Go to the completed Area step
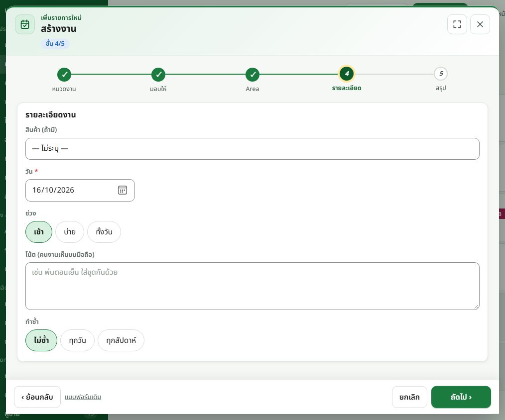The image size is (505, 420). tap(252, 74)
